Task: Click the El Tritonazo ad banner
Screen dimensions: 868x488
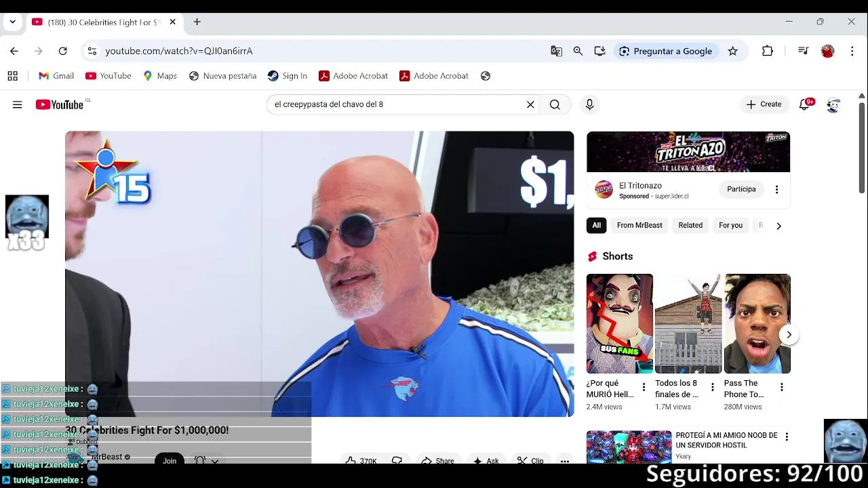Action: 688,152
